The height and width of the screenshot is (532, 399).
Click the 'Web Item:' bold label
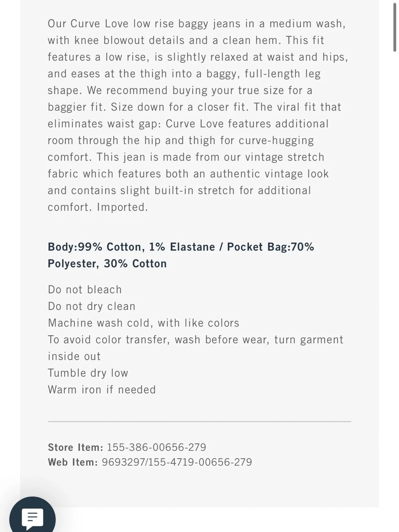coord(73,462)
